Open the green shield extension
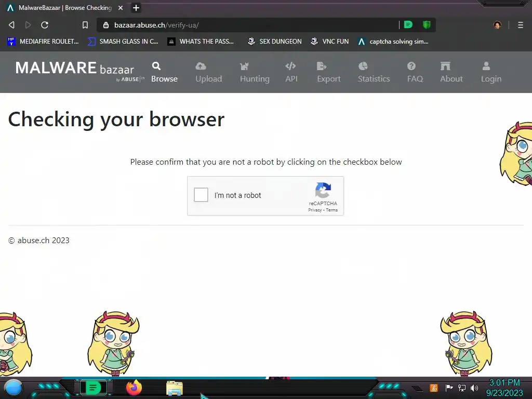The height and width of the screenshot is (399, 532). pos(427,25)
